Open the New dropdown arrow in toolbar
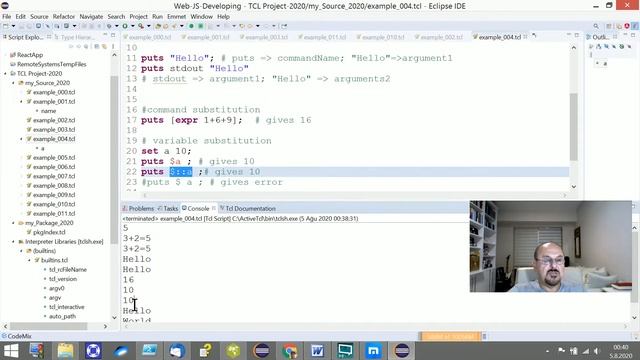 [13, 26]
